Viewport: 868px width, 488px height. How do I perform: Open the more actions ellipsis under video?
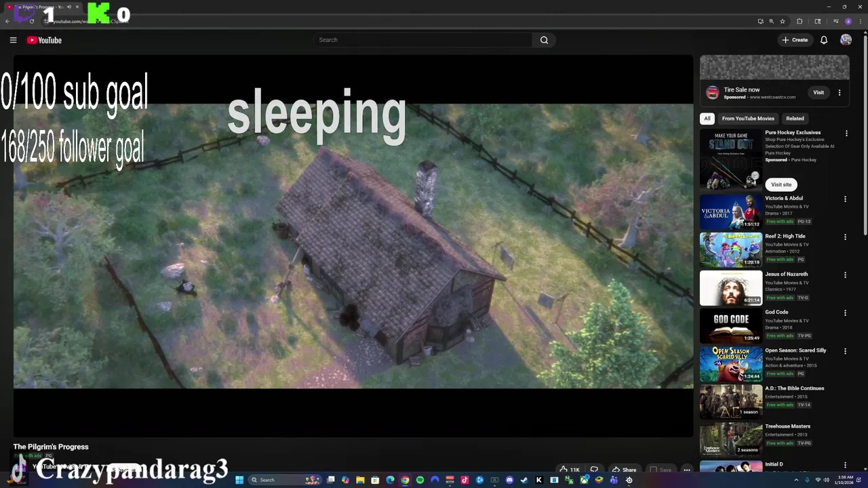click(686, 470)
